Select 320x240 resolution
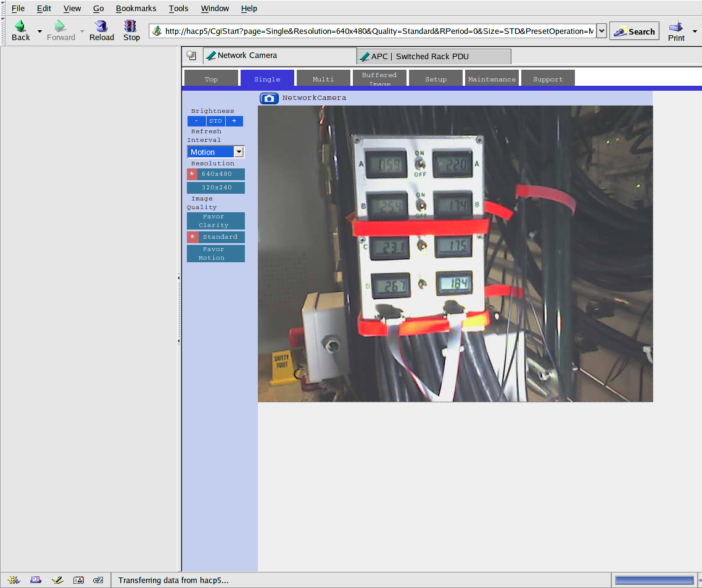 pos(216,187)
